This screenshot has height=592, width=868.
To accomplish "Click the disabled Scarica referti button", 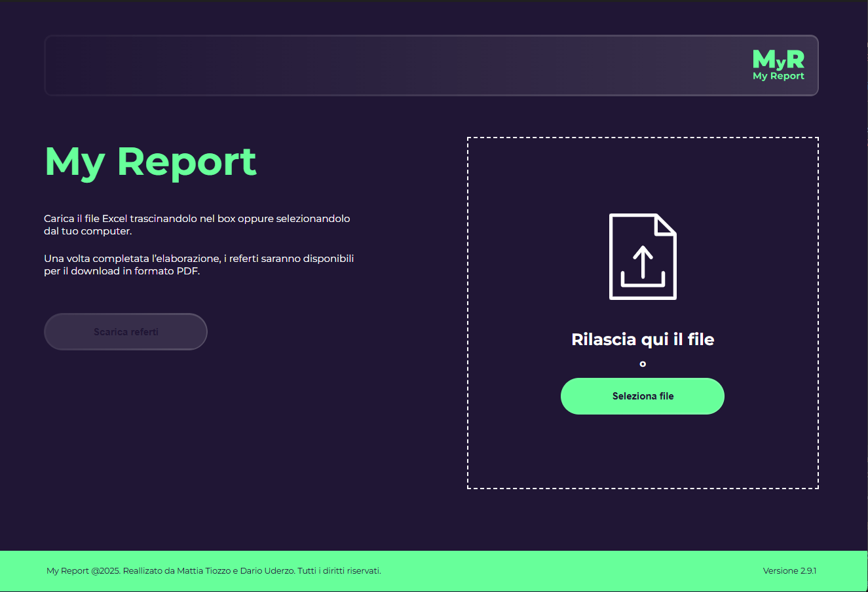I will (x=126, y=331).
